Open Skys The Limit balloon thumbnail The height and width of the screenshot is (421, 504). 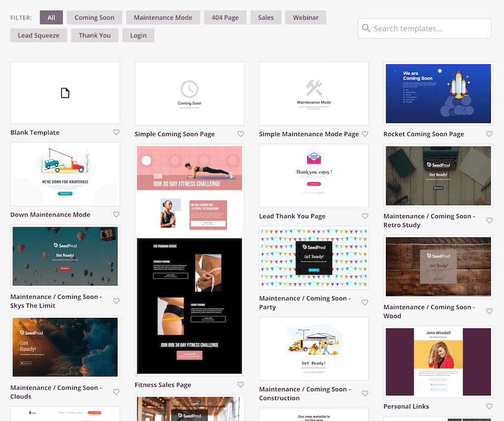(65, 256)
